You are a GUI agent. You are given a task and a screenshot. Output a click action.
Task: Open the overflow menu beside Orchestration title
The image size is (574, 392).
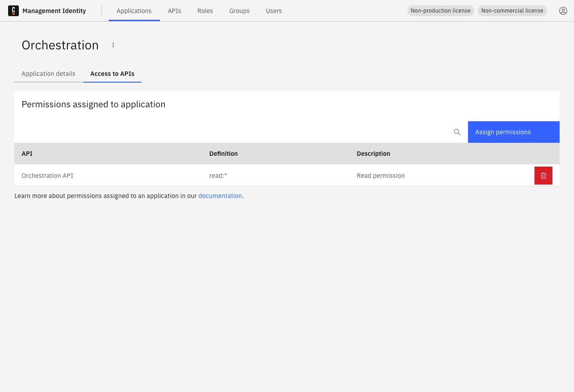pos(113,45)
